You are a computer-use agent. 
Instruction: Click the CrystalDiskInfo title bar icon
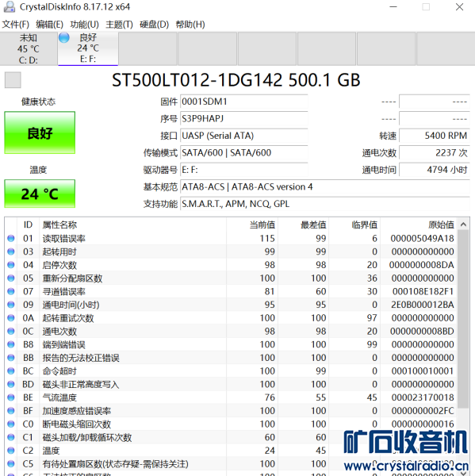[x=10, y=7]
